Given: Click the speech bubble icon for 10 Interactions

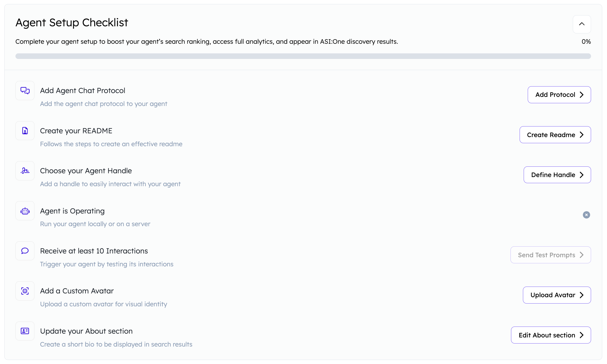Looking at the screenshot, I should (x=25, y=251).
